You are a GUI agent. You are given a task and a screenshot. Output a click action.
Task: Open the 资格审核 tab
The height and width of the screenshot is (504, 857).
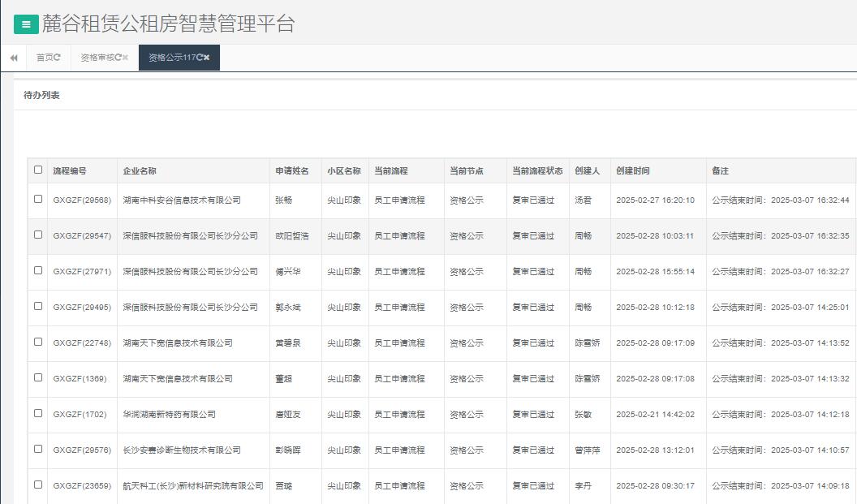[x=97, y=58]
